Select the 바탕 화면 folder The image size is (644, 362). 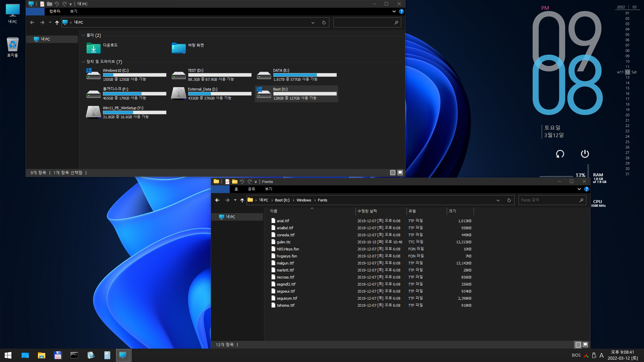click(188, 48)
